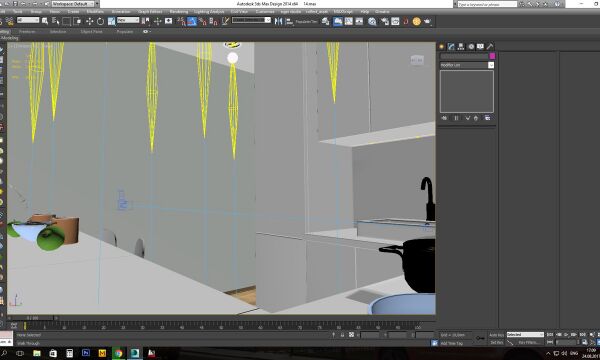Toggle Show End Result in modifier stack

(x=456, y=118)
